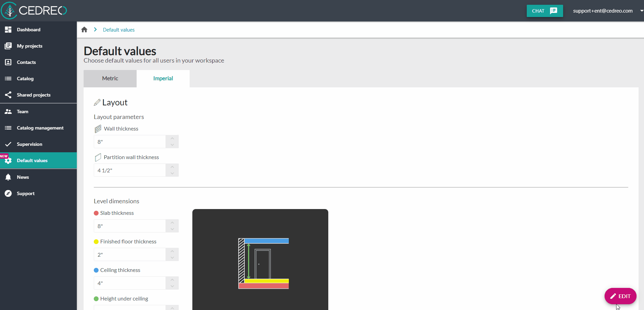644x310 pixels.
Task: Open the Dashboard from the sidebar
Action: [29, 30]
